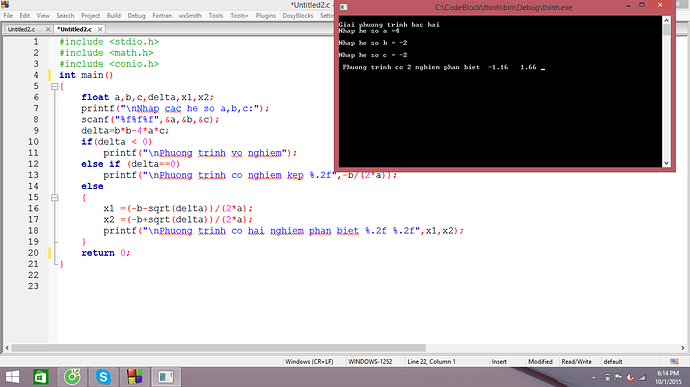Viewport: 690px width, 387px height.
Task: Click the console scrollbar up arrow
Action: coord(666,20)
